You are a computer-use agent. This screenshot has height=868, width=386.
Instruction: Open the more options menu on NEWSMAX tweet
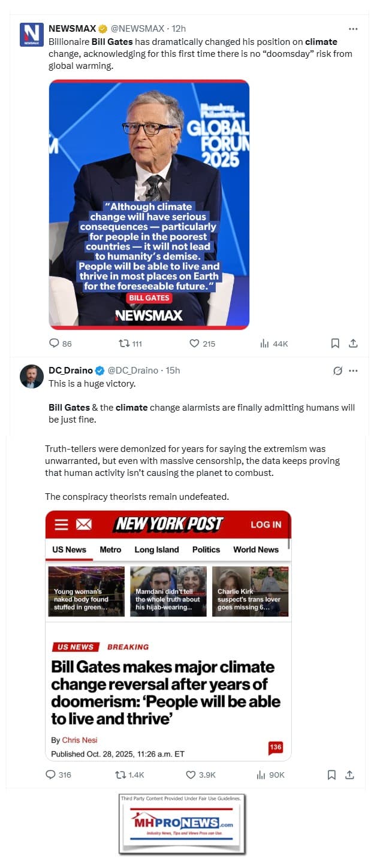353,29
